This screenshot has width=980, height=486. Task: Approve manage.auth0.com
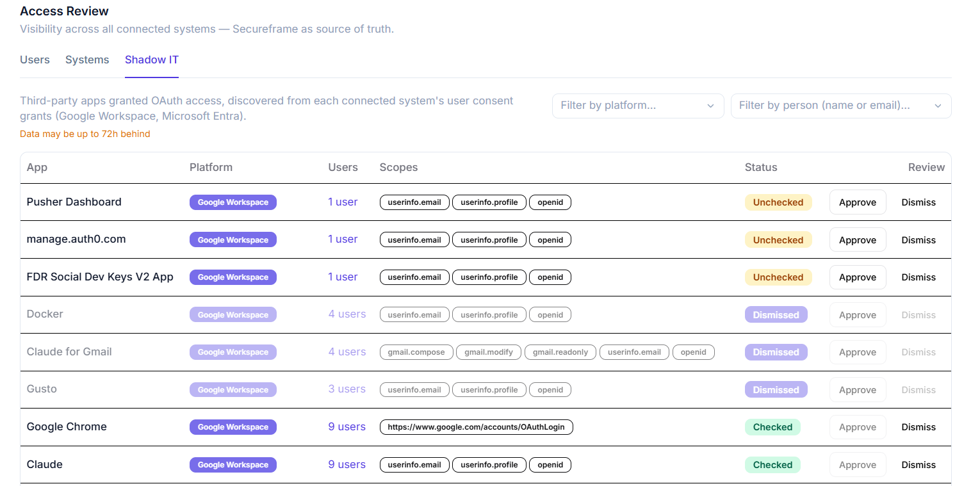click(x=858, y=240)
